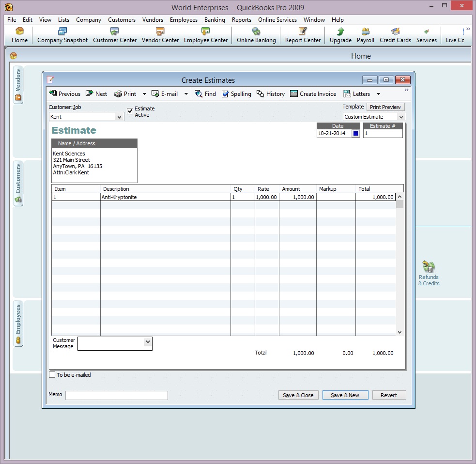
Task: Click into the Memo text field
Action: point(117,396)
